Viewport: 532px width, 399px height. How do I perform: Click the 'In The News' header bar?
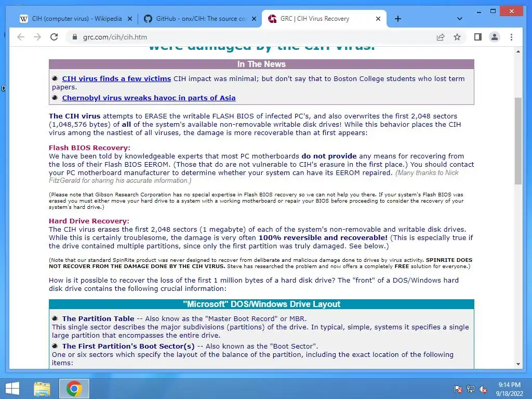(261, 64)
